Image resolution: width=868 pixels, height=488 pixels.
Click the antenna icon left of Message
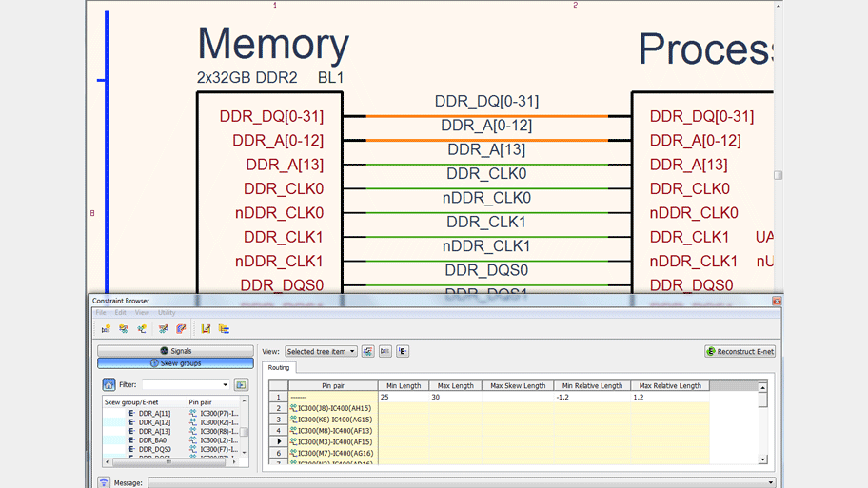click(x=104, y=483)
